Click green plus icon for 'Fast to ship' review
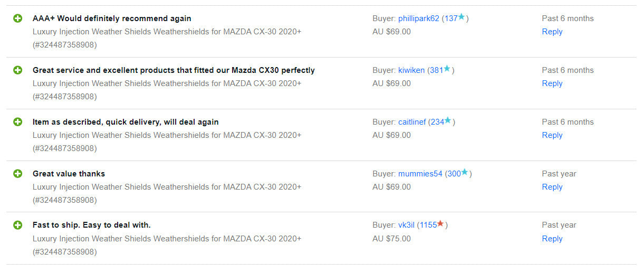 pyautogui.click(x=18, y=225)
